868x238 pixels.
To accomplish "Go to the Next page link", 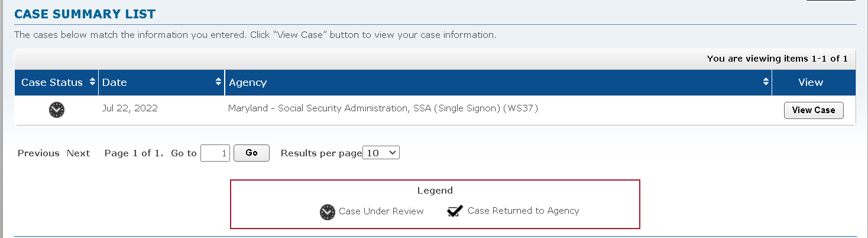I will click(78, 153).
